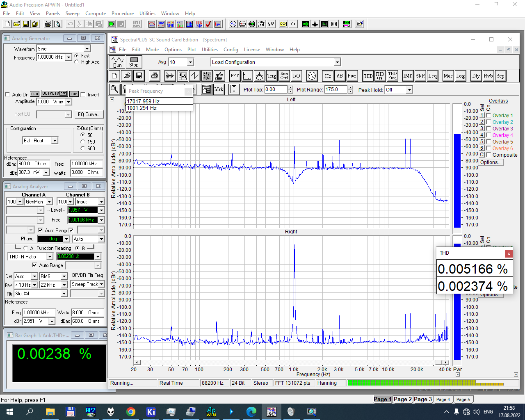Click the EQ Curve button
This screenshot has width=525, height=420.
[x=89, y=114]
